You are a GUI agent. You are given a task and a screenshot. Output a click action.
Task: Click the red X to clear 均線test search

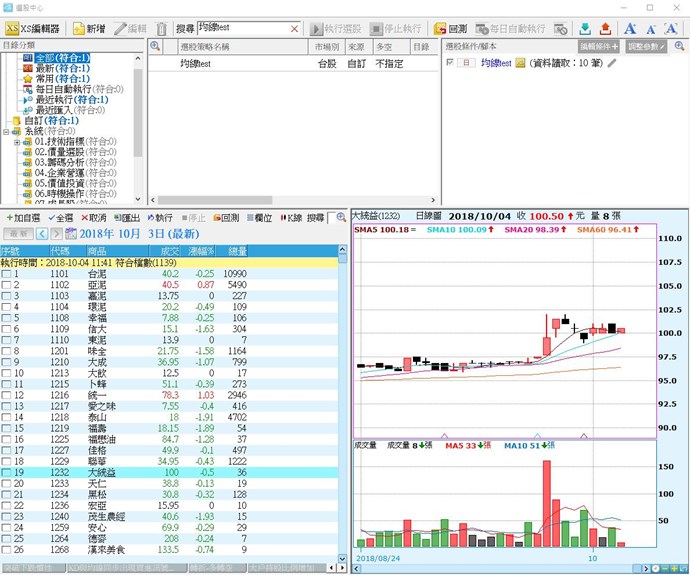294,29
